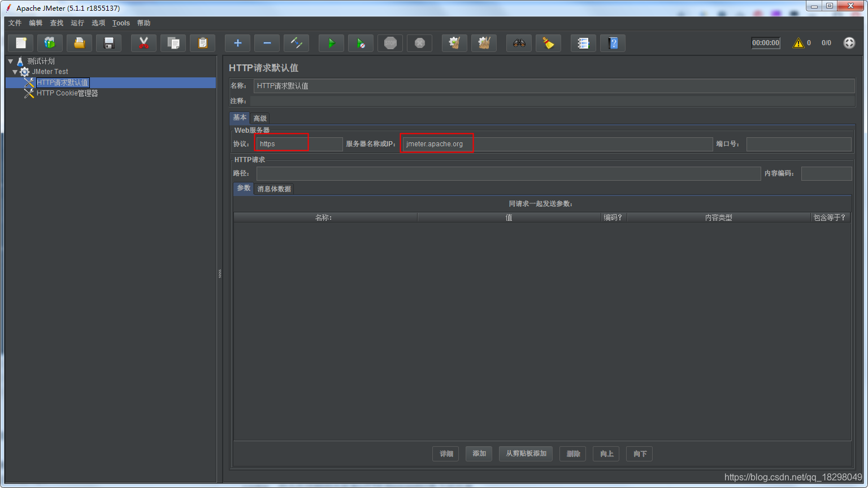Open the 帮助 menu
The width and height of the screenshot is (868, 488).
tap(144, 23)
